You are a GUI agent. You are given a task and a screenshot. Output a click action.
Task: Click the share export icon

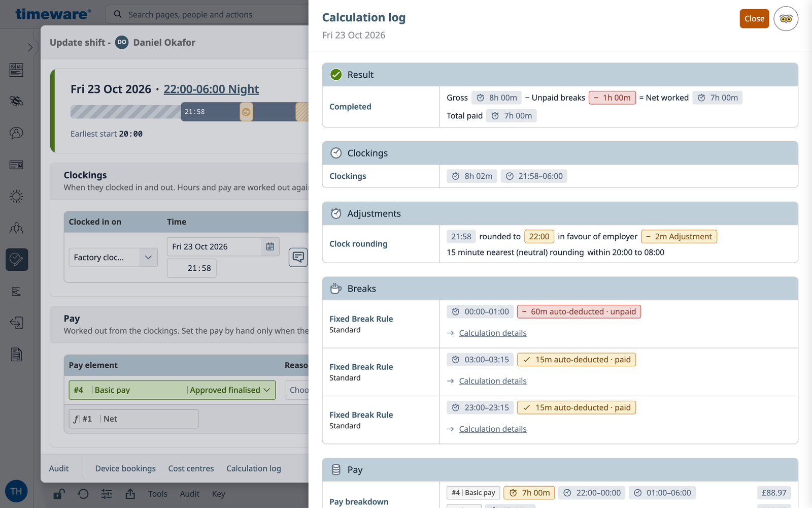coord(130,494)
